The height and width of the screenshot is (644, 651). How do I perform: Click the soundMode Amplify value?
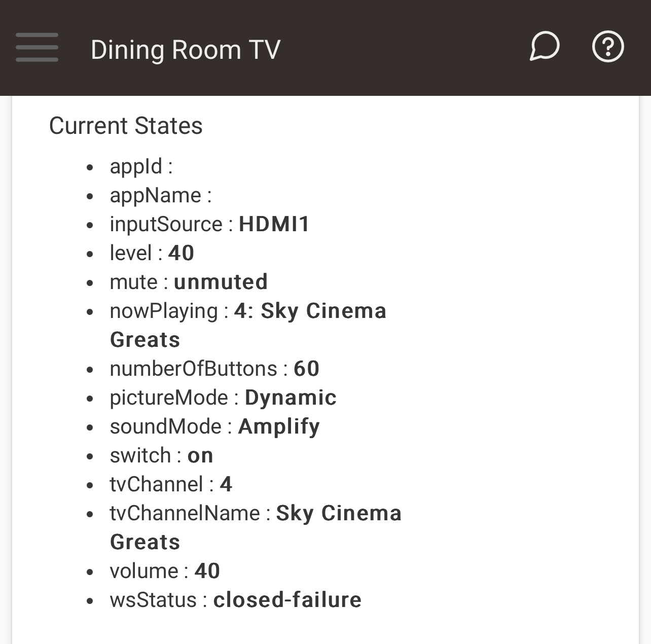[279, 426]
